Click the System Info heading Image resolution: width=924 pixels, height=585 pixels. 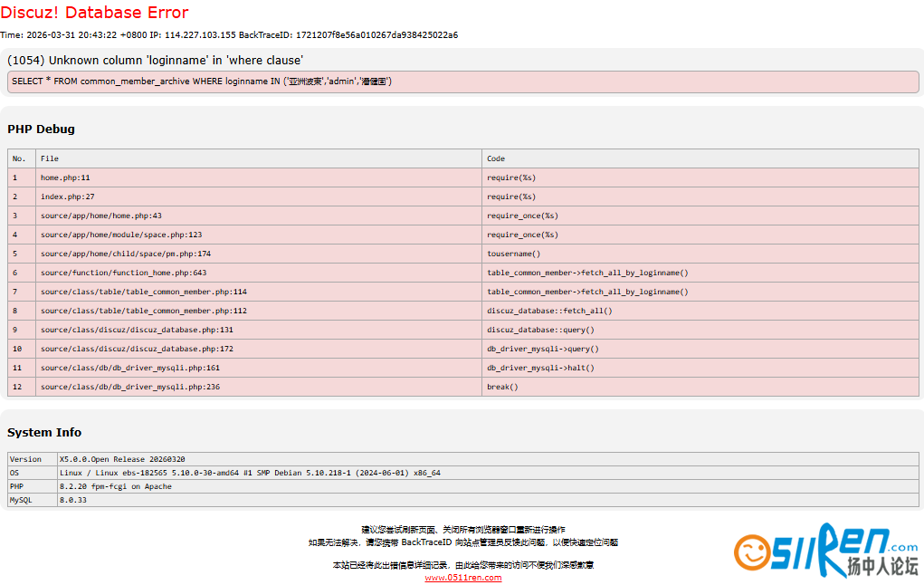pos(44,432)
